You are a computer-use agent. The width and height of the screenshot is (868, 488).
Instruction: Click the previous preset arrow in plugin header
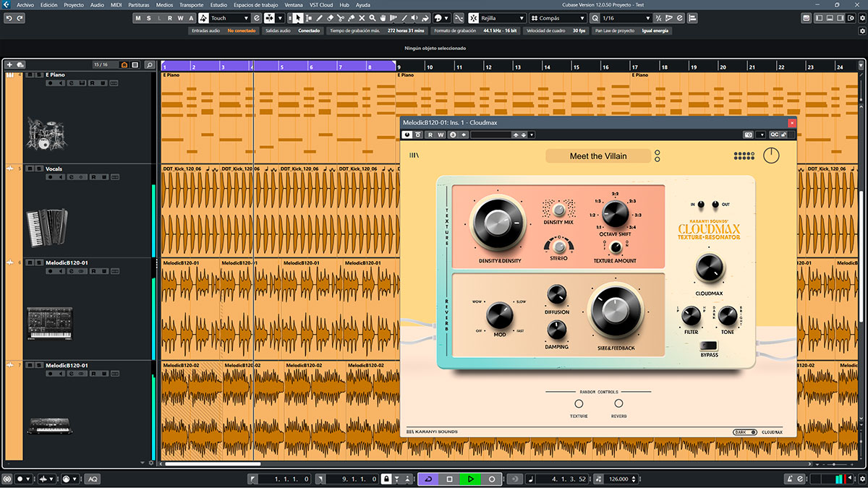(516, 134)
